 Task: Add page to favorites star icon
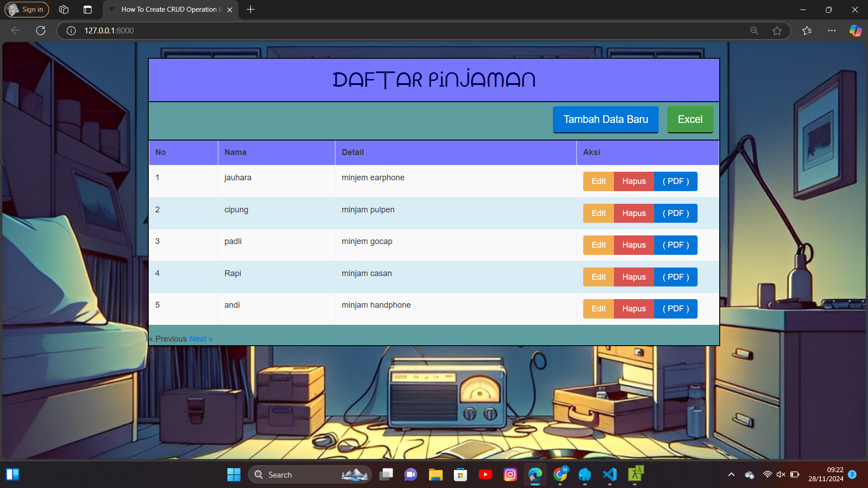(x=777, y=30)
